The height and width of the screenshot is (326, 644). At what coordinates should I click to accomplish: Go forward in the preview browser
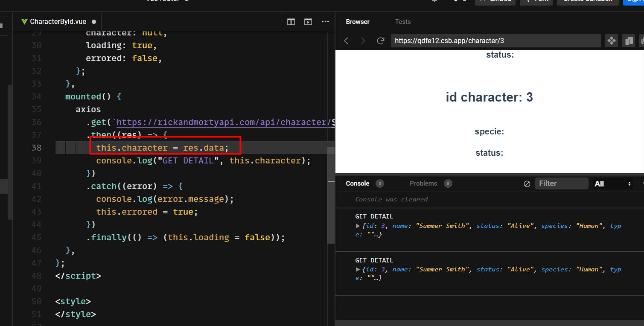tap(363, 41)
